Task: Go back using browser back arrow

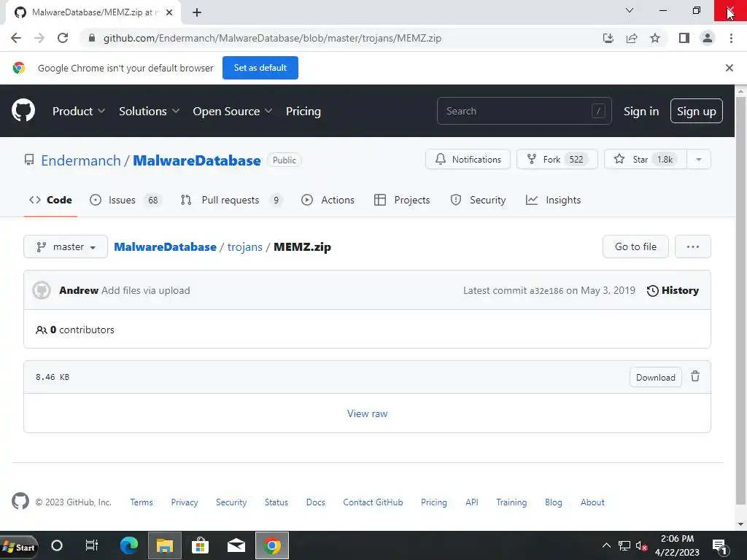Action: [x=16, y=38]
